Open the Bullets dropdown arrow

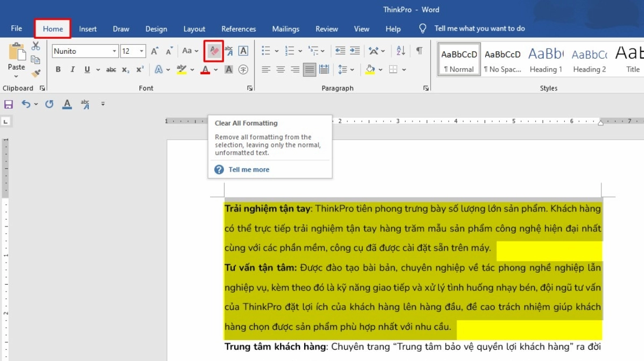coord(276,51)
